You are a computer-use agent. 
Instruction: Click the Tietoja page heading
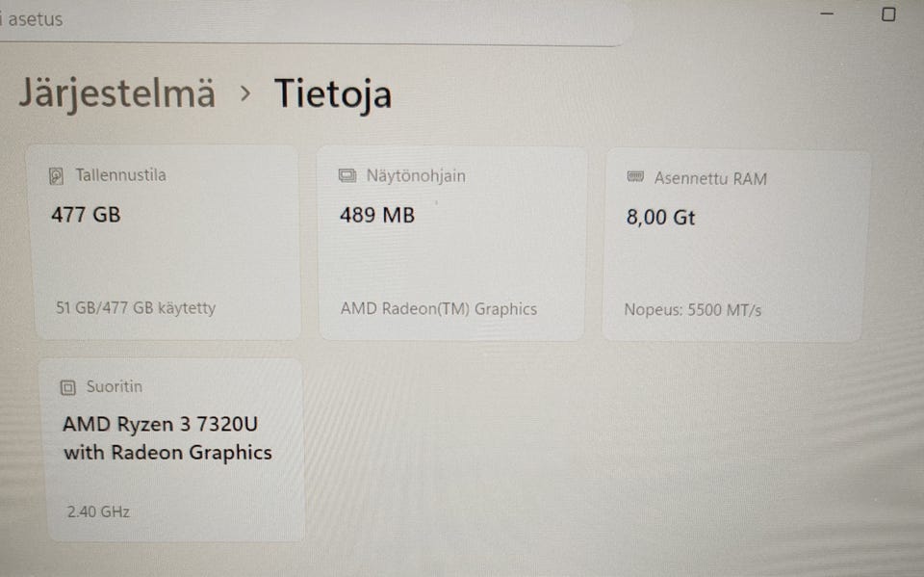(x=332, y=94)
